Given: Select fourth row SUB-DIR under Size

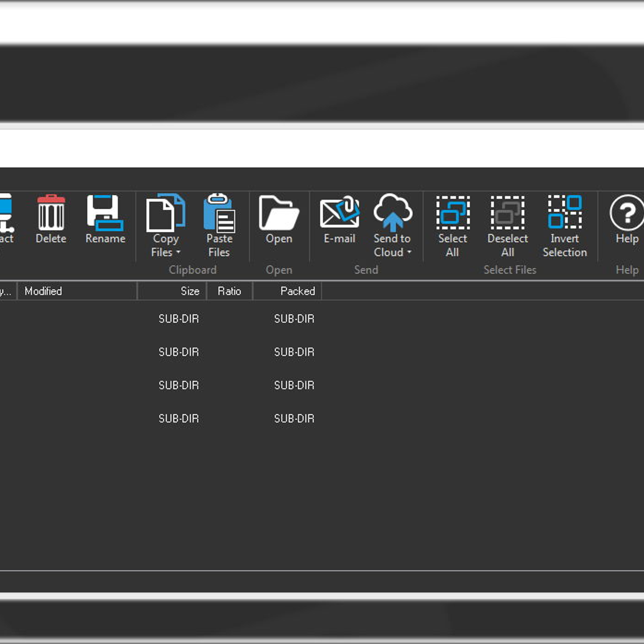Looking at the screenshot, I should [x=179, y=419].
